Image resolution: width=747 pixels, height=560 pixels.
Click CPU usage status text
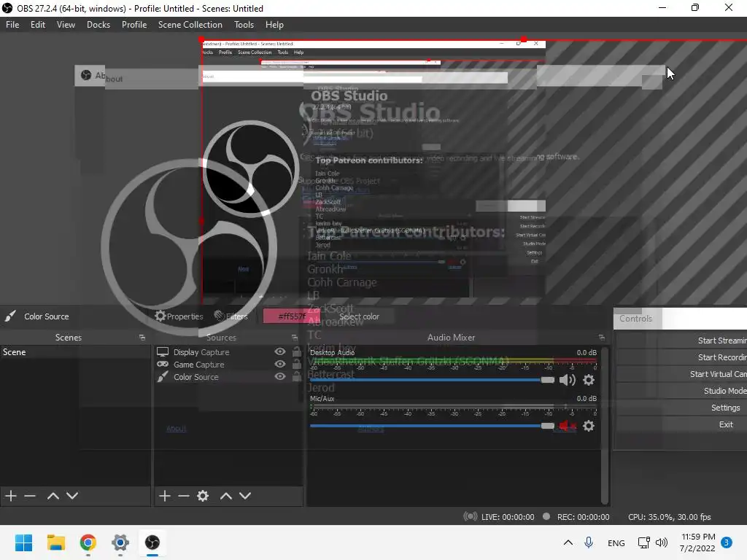(x=669, y=517)
